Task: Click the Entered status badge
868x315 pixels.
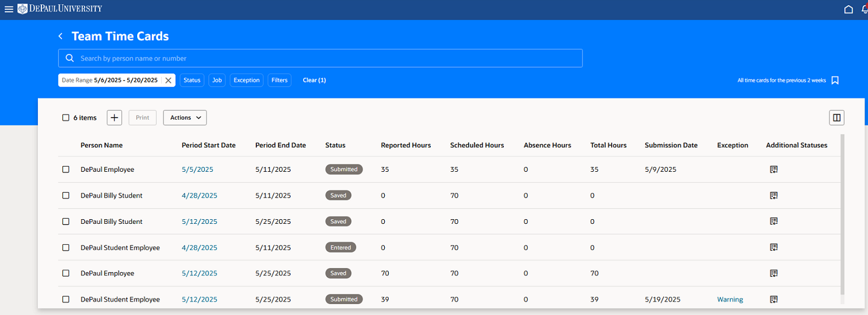Action: click(x=341, y=247)
